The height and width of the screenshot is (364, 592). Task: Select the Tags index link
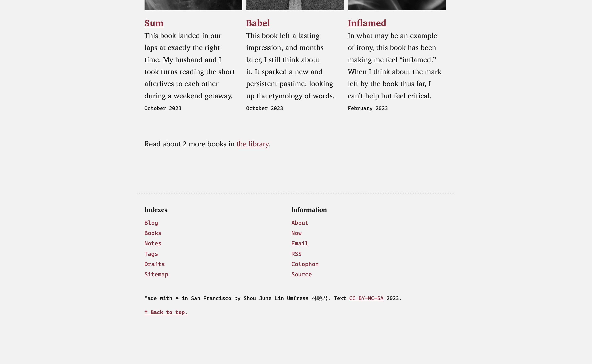point(151,254)
